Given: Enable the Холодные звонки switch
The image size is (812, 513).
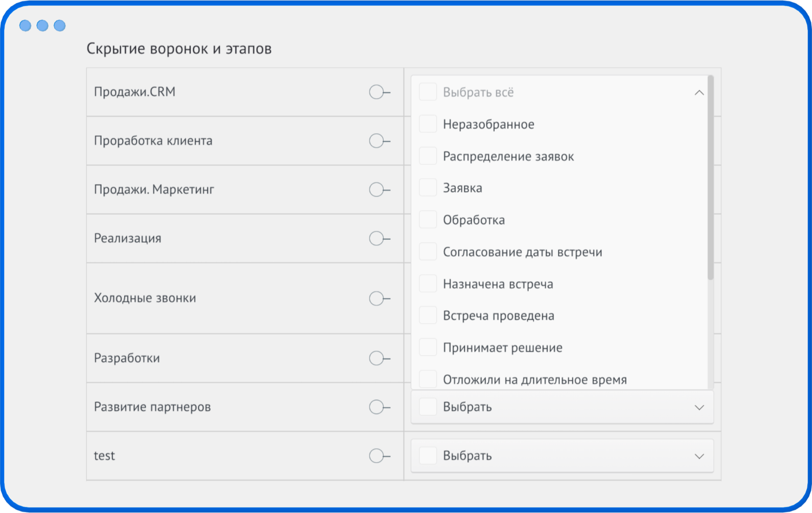Looking at the screenshot, I should 379,298.
